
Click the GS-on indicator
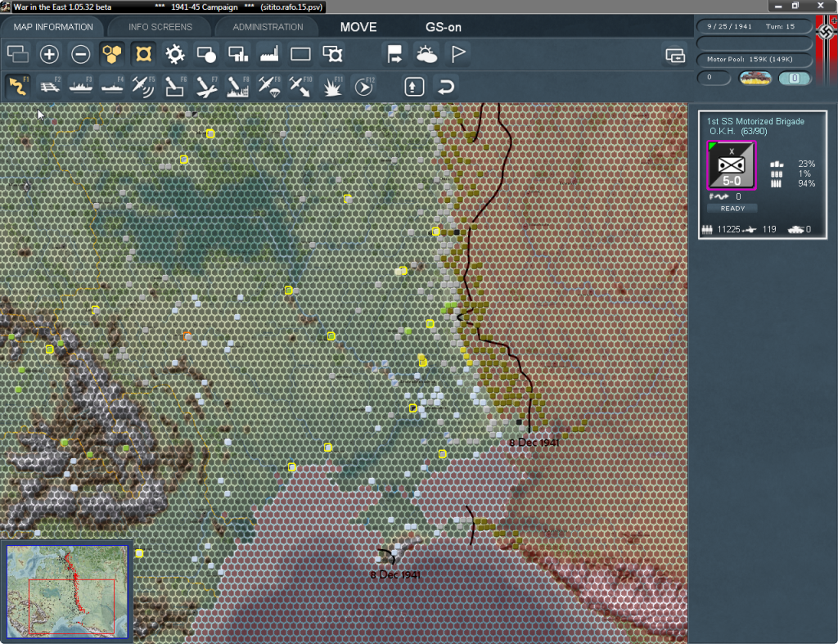coord(443,27)
